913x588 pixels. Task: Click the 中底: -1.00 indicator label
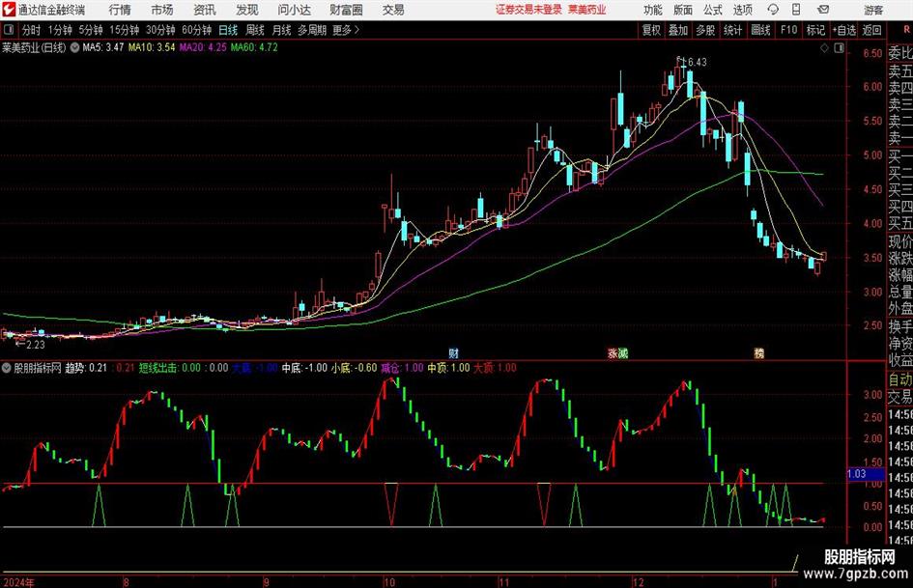point(304,368)
